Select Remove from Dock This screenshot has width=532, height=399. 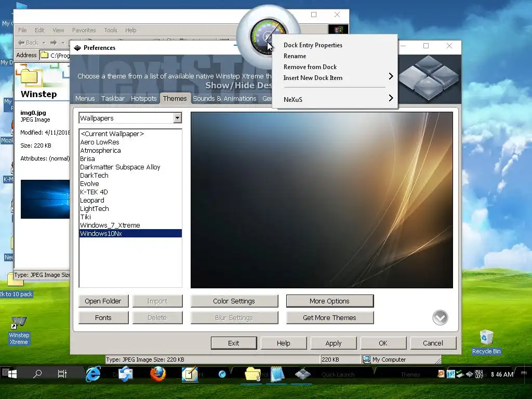[310, 67]
